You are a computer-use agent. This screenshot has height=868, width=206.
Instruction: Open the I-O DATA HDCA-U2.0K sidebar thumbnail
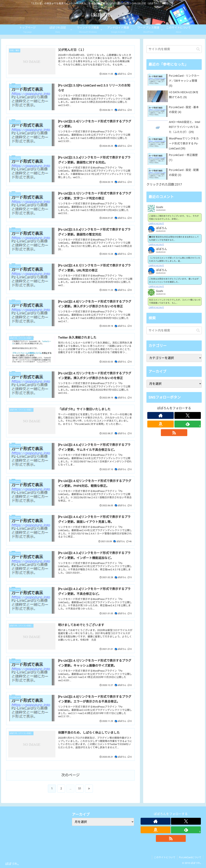pyautogui.click(x=157, y=96)
